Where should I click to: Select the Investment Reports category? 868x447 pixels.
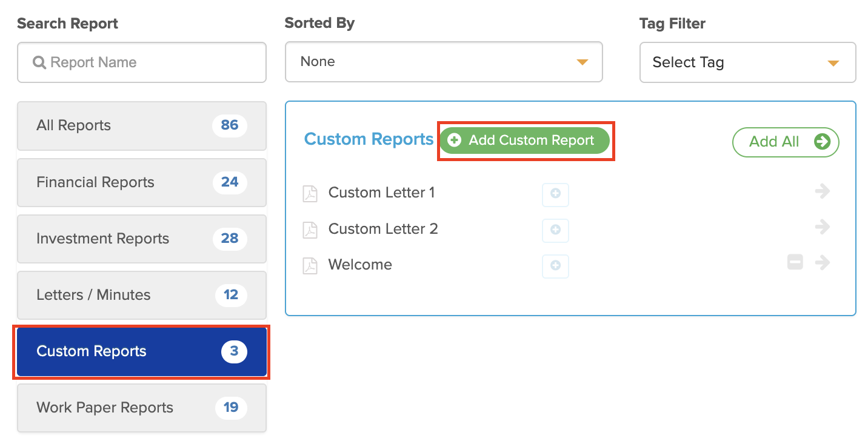pos(142,239)
